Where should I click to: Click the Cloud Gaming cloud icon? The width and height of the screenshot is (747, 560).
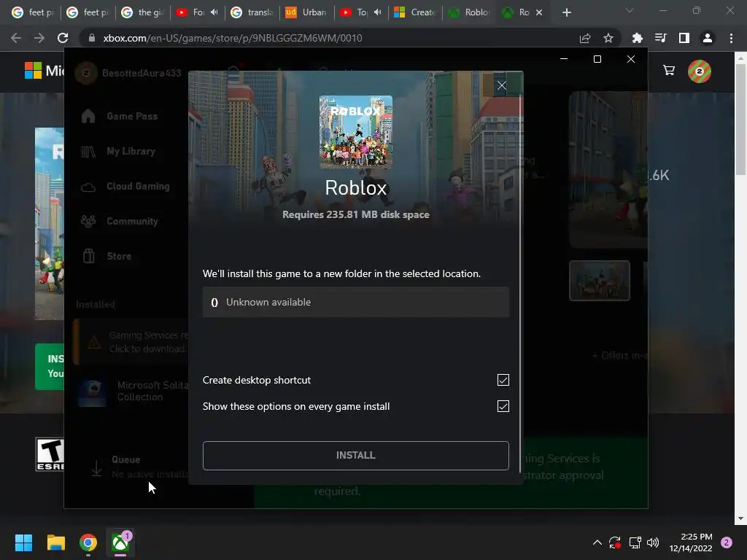click(x=88, y=187)
